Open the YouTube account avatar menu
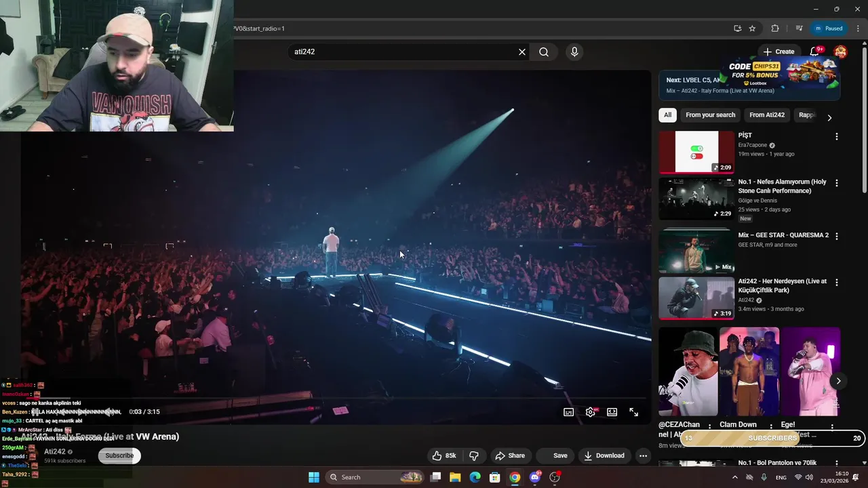This screenshot has height=488, width=868. 840,52
